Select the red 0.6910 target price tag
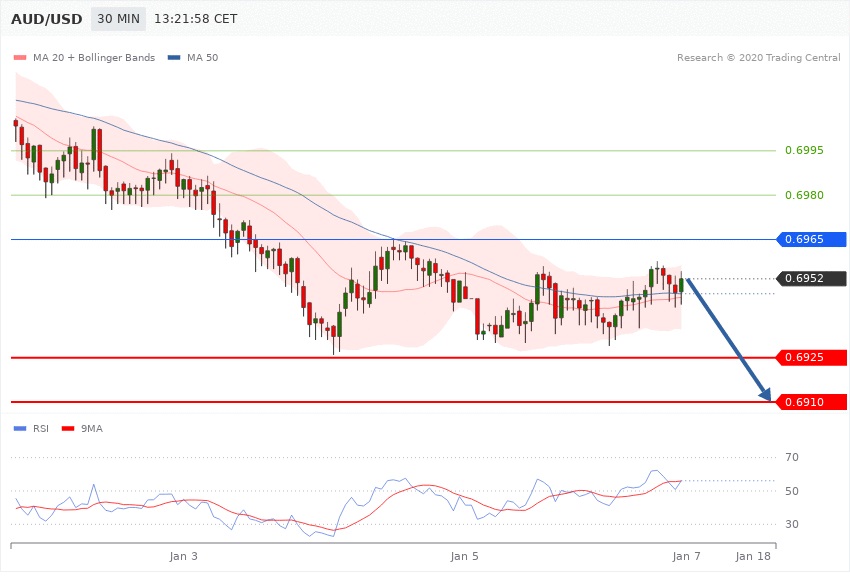 [809, 402]
